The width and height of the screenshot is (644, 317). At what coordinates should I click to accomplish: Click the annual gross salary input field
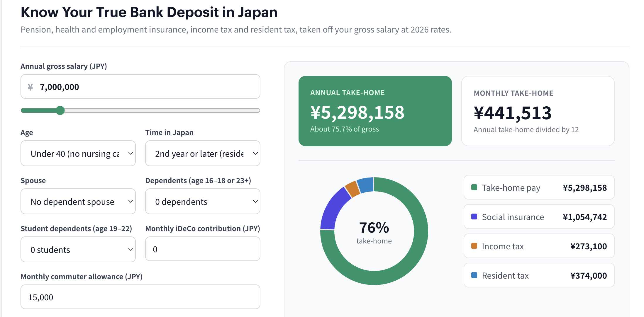point(140,87)
